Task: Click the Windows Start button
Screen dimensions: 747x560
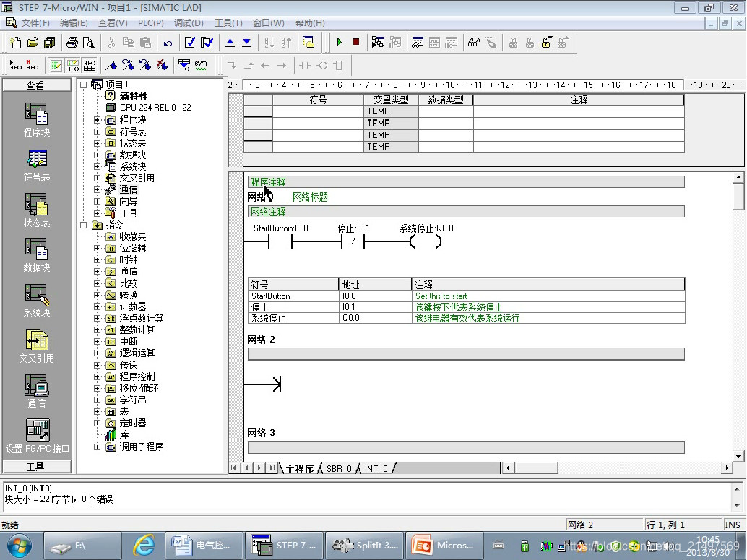Action: (x=20, y=546)
